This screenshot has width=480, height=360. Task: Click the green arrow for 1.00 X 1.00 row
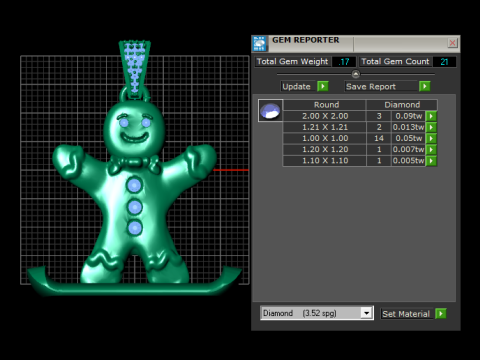[x=431, y=138]
